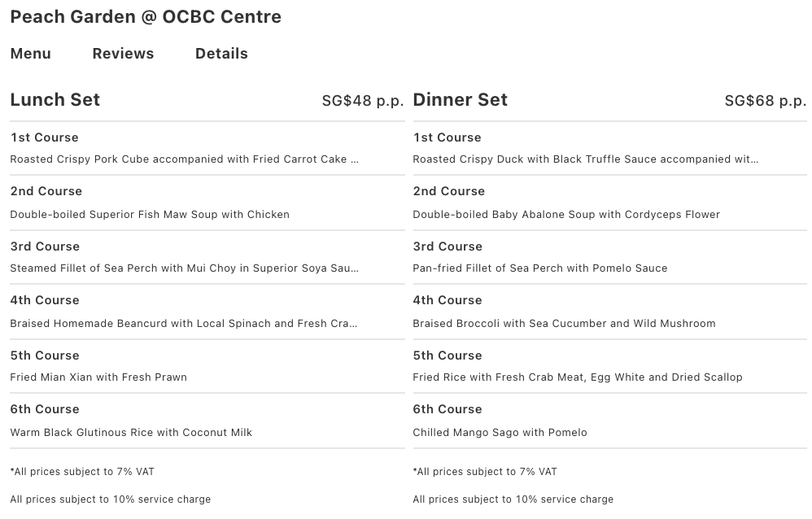The image size is (812, 519).
Task: Click the Peach Garden @ OCBC Centre title
Action: click(146, 17)
